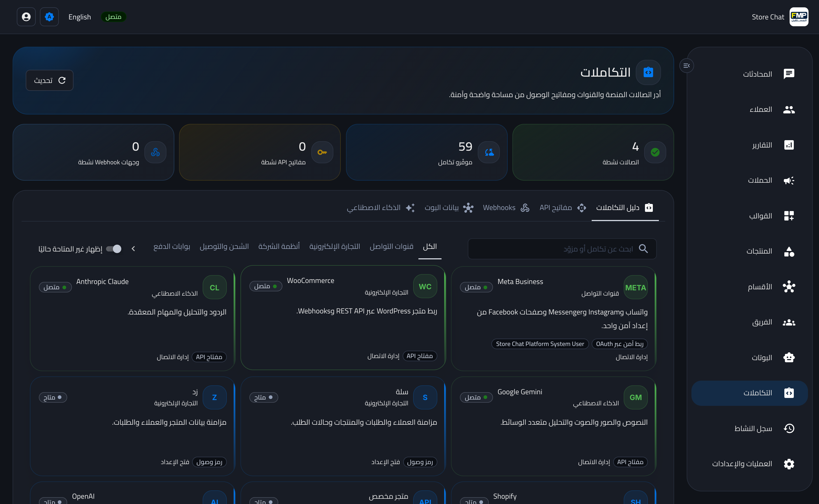
Task: Open the العملاء customers icon in sidebar
Action: click(x=789, y=109)
